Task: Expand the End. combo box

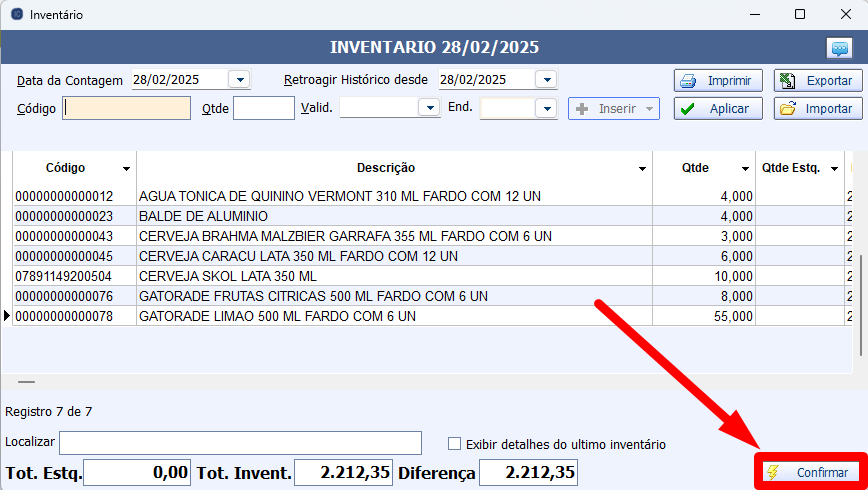Action: coord(545,108)
